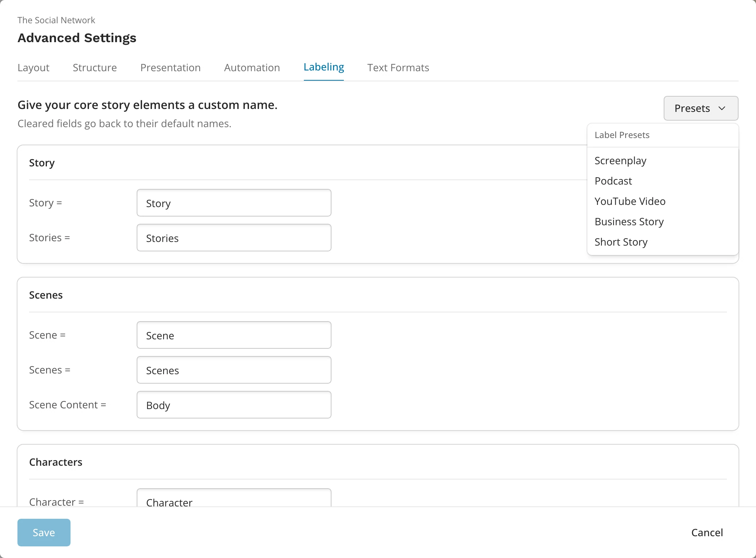Image resolution: width=756 pixels, height=558 pixels.
Task: Choose the Screenplay label preset
Action: pyautogui.click(x=663, y=161)
